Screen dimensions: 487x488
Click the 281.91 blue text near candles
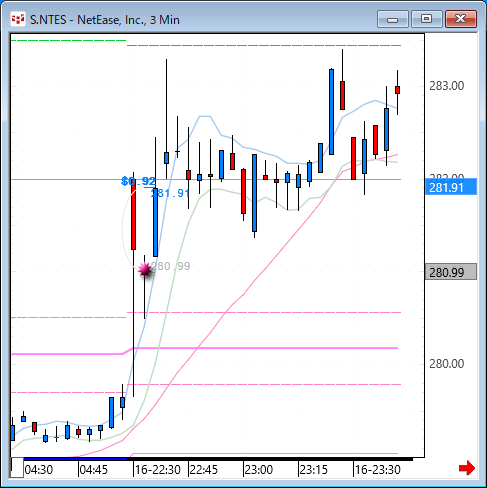click(x=170, y=193)
